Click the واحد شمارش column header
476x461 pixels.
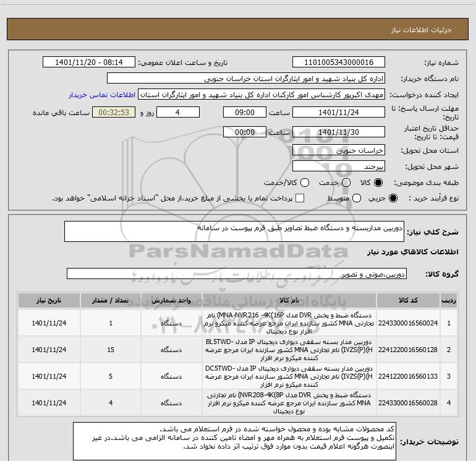[171, 301]
